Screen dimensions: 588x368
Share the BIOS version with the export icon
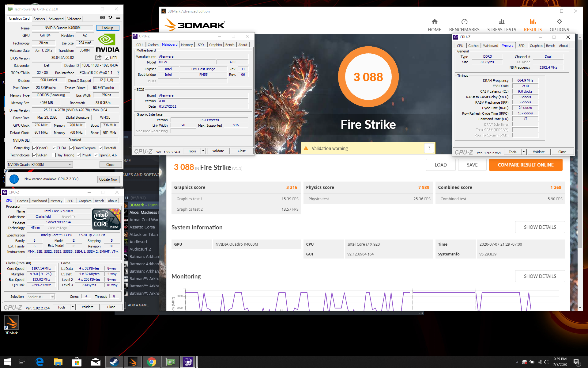[98, 57]
